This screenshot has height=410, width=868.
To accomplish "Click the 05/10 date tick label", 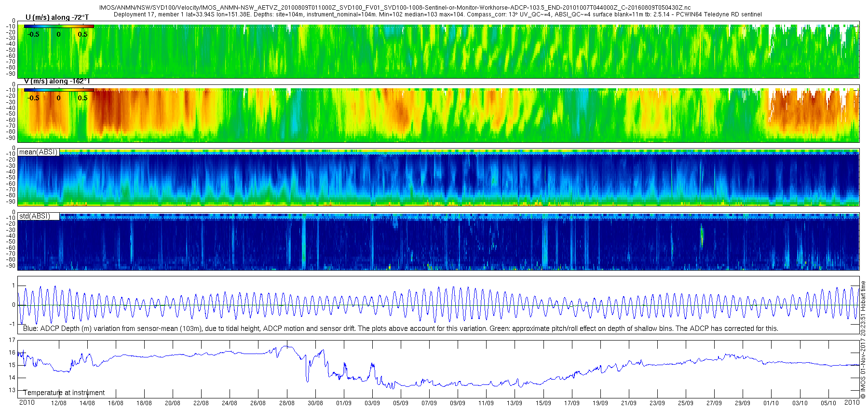I will coord(828,403).
